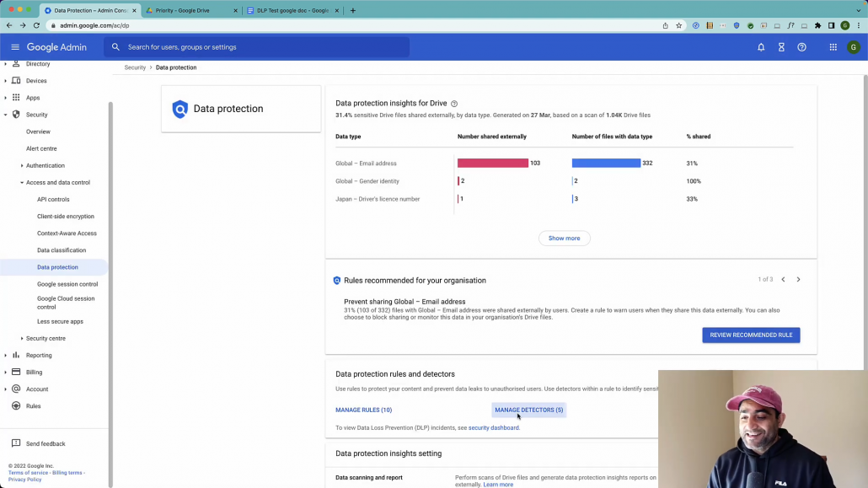
Task: Expand the Account section arrow
Action: click(6, 389)
